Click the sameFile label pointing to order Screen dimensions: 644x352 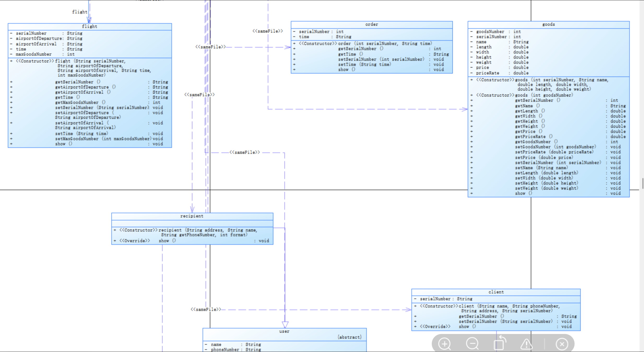210,47
